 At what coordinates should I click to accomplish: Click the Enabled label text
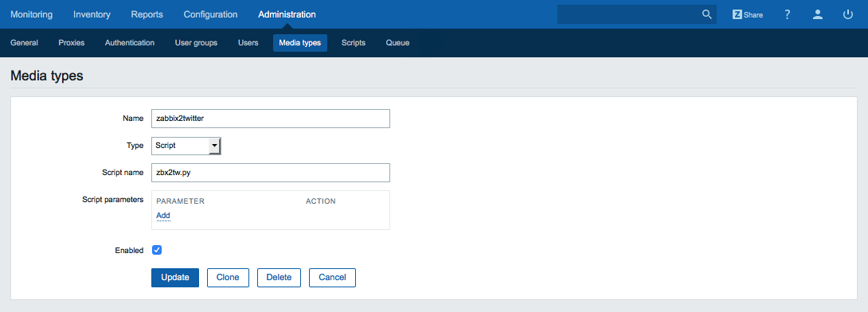(x=129, y=250)
